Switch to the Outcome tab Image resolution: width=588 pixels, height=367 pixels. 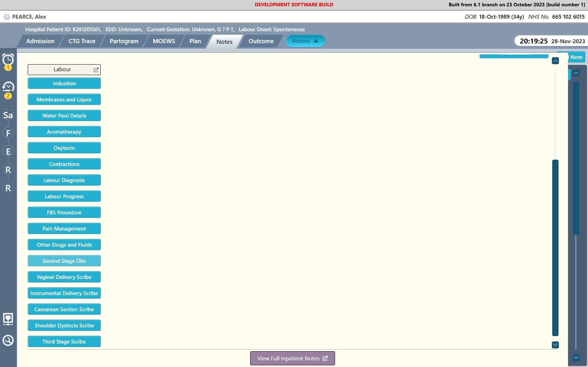point(261,41)
